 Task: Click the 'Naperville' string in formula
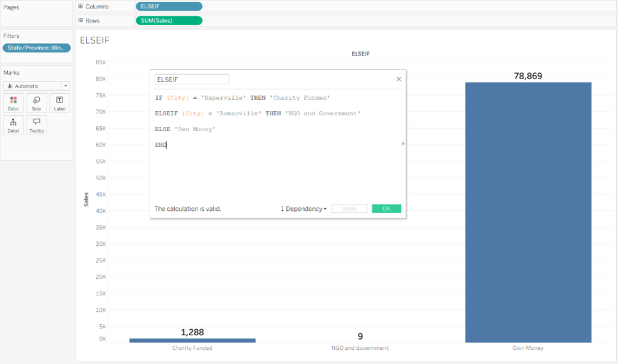[x=223, y=97]
